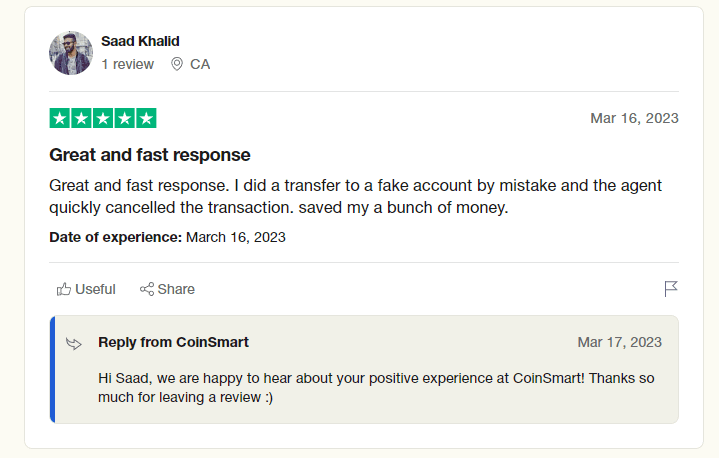
Task: Click the location pin icon beside CA
Action: (177, 64)
